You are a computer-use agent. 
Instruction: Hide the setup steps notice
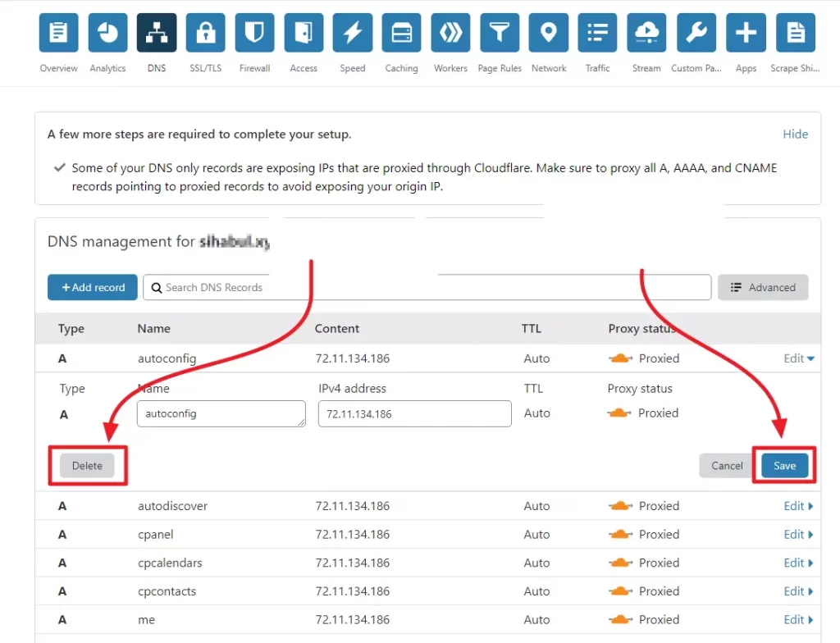(796, 134)
